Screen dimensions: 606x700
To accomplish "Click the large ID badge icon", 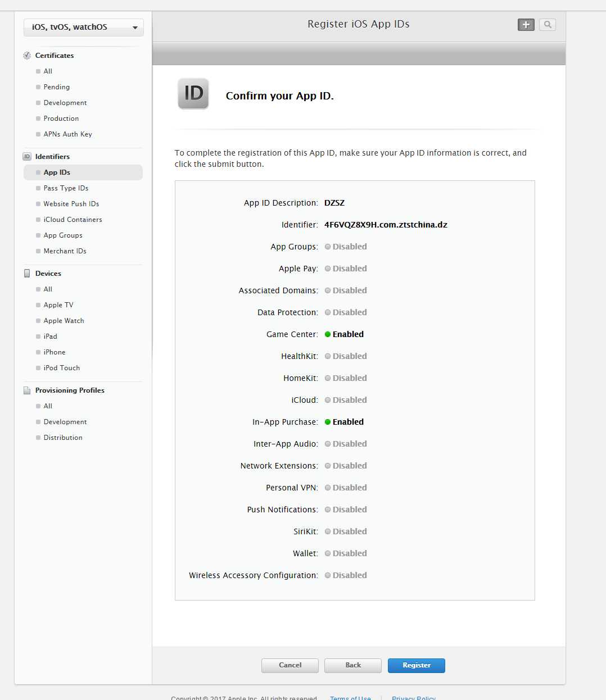I will pos(193,93).
